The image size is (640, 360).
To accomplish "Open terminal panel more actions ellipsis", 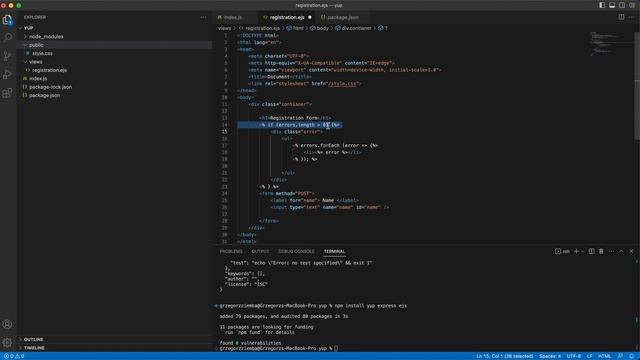I will tap(611, 251).
